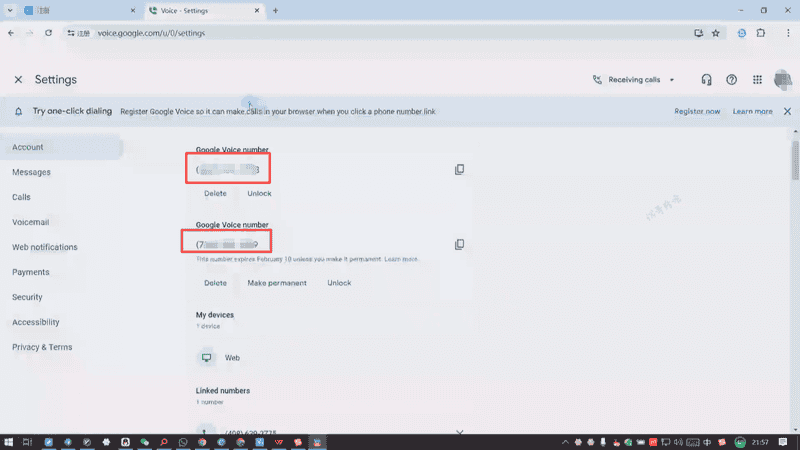Click the Web device monitor icon

point(206,358)
